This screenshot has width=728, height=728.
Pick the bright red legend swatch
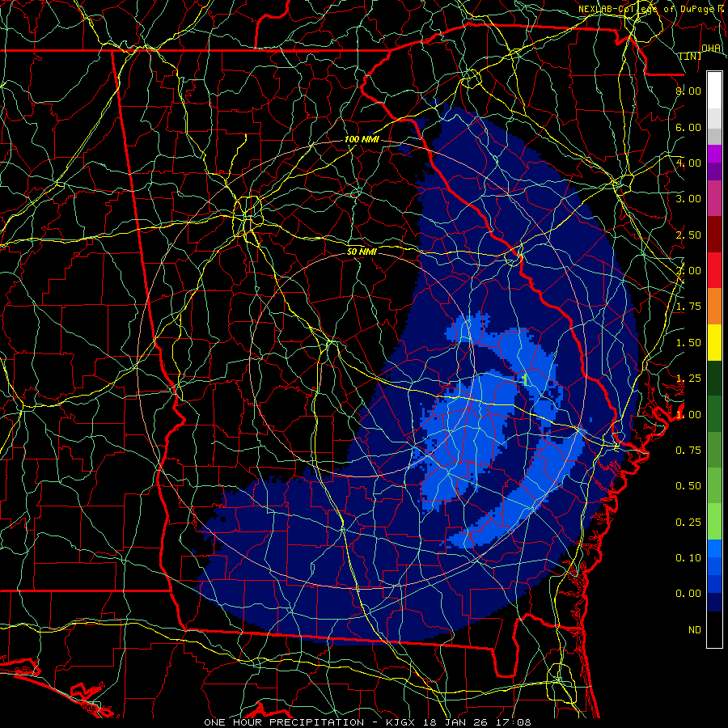point(714,270)
